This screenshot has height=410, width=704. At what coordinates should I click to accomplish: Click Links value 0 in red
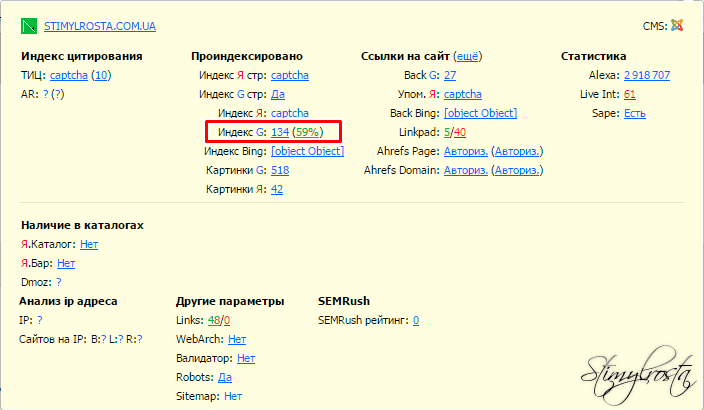[227, 320]
